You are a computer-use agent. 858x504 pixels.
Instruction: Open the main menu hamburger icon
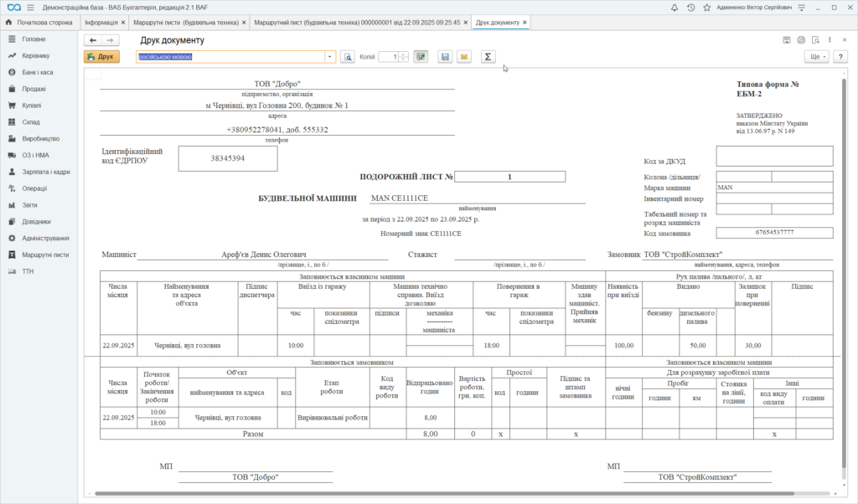point(30,8)
